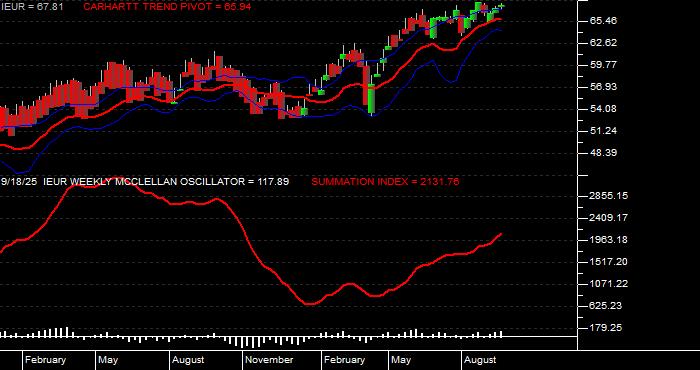Click the CARHARTT TREND PIVOT = 65.94 label
The width and height of the screenshot is (700, 370).
[x=167, y=7]
